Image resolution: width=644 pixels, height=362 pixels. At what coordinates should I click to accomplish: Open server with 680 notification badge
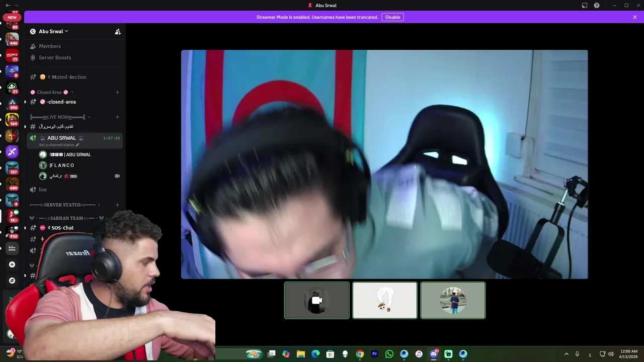tap(12, 184)
